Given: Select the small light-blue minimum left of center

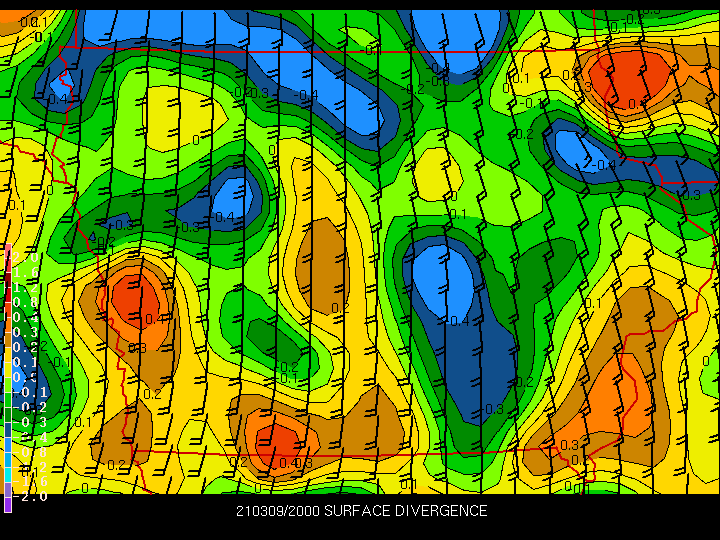Looking at the screenshot, I should (232, 195).
